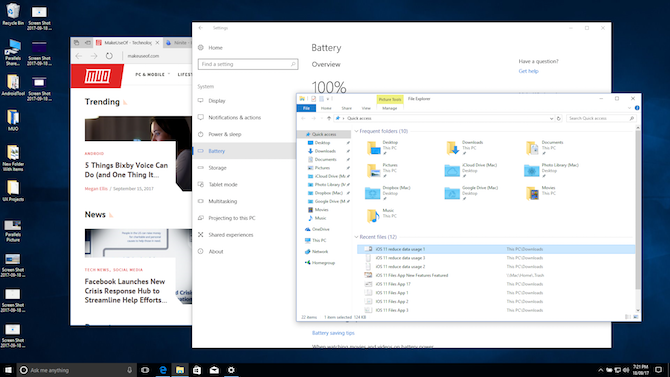Open the Downloads folder in Frequent folders
This screenshot has height=377, width=670.
[464, 147]
